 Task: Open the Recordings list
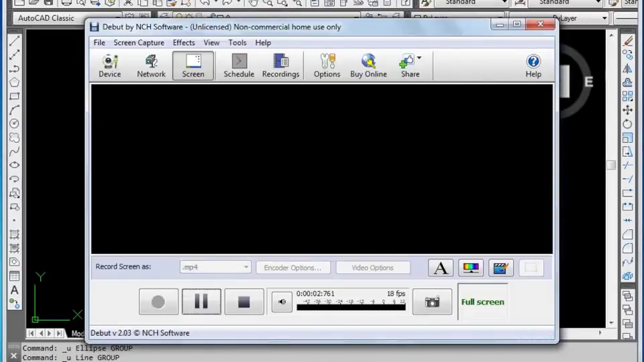pos(281,66)
